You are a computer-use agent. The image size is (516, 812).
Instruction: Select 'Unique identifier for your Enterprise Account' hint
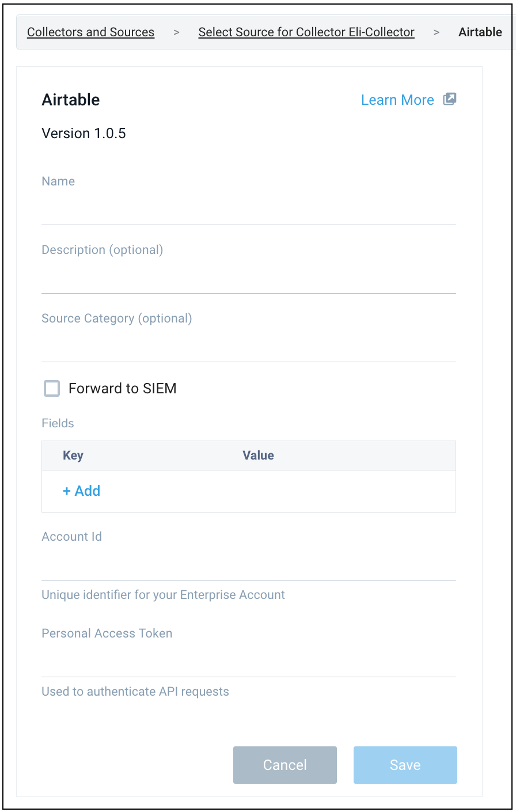coord(163,595)
